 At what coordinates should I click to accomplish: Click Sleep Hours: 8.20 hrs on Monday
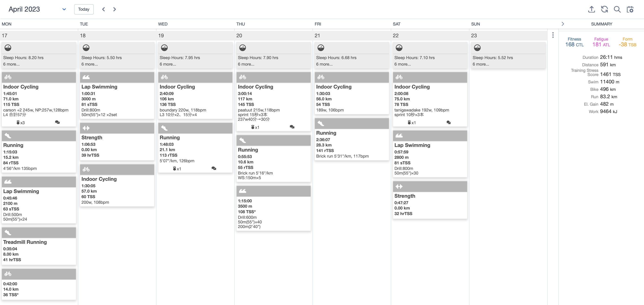pyautogui.click(x=23, y=58)
